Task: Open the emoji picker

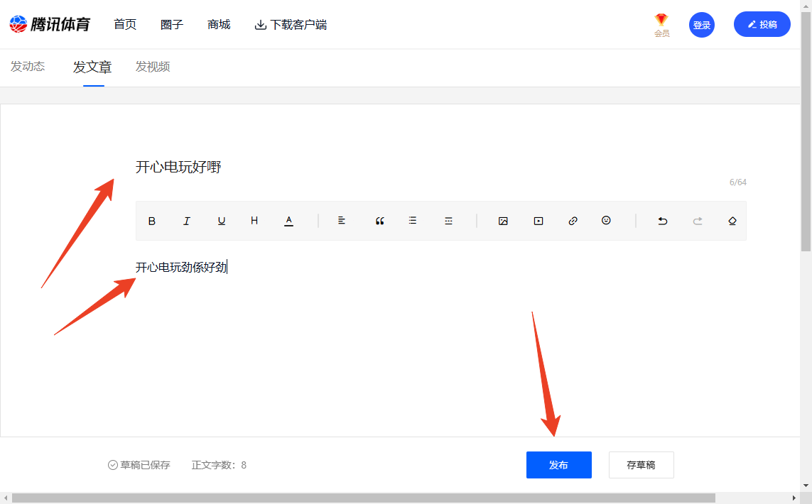Action: click(x=606, y=221)
